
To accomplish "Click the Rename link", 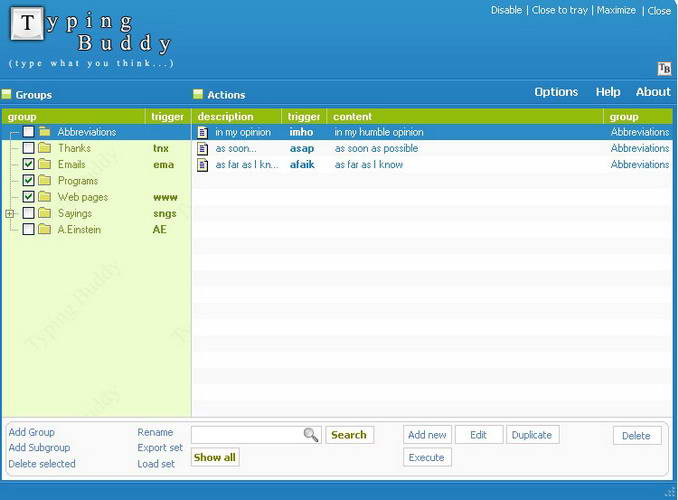I will 155,432.
